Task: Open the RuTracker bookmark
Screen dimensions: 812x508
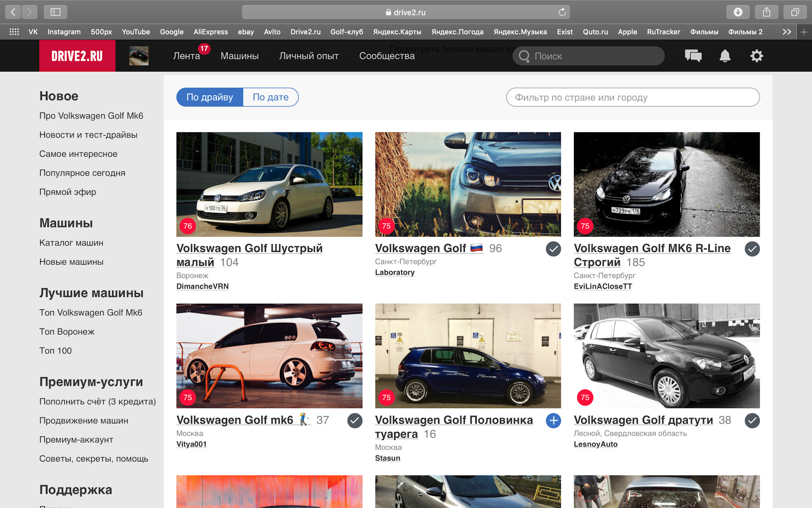Action: coord(663,32)
